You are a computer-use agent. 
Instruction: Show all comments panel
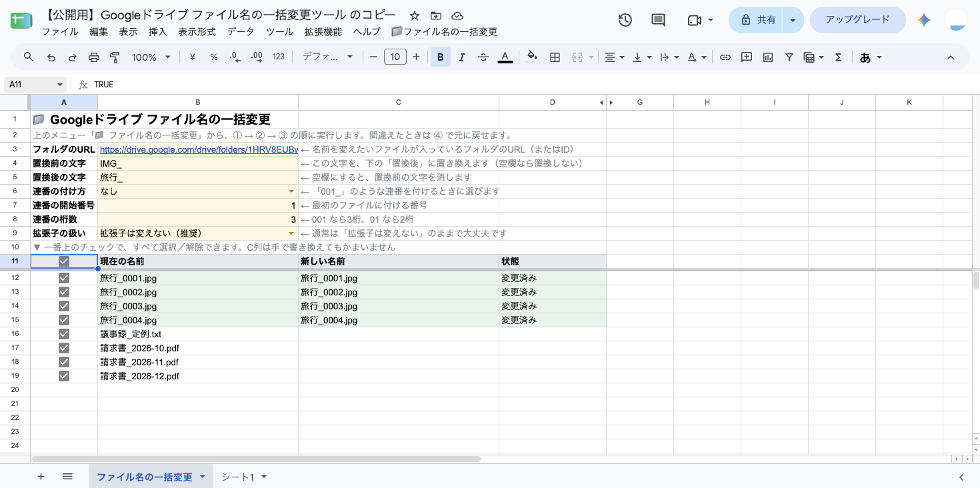coord(659,20)
